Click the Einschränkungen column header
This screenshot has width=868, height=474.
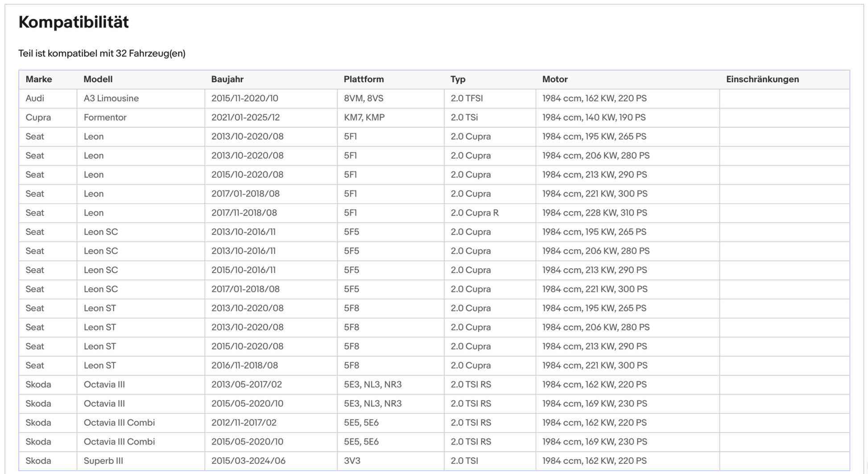pyautogui.click(x=762, y=79)
